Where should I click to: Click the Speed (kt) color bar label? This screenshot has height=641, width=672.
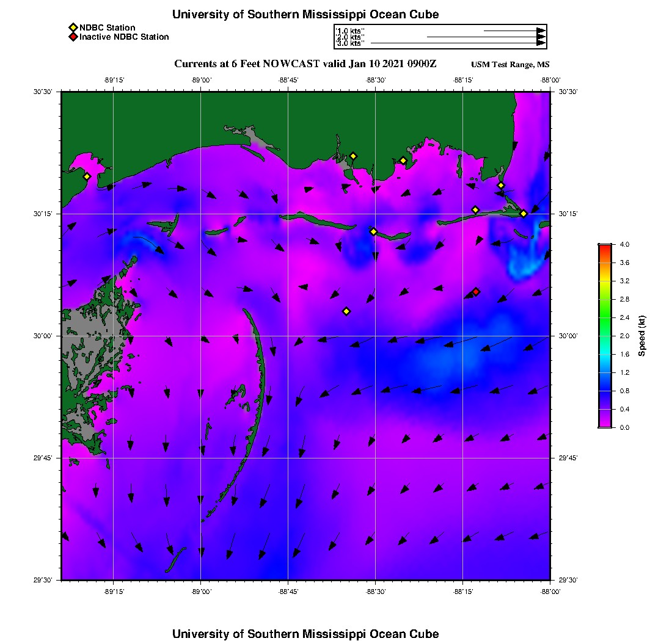click(641, 336)
